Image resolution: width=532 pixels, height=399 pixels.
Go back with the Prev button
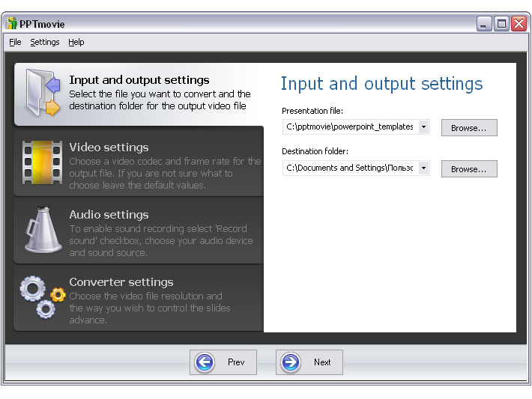click(x=223, y=362)
